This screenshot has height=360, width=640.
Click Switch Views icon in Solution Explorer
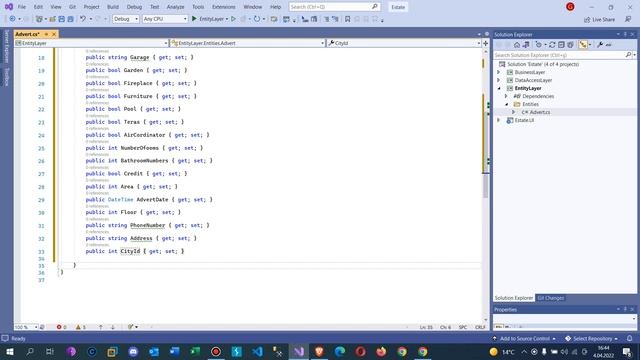pos(526,45)
